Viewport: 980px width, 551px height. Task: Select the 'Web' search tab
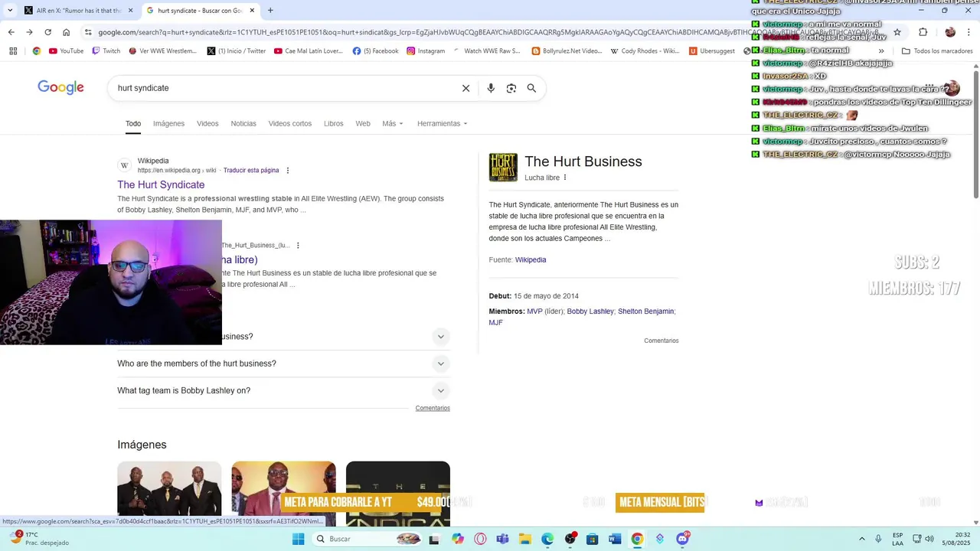point(363,123)
